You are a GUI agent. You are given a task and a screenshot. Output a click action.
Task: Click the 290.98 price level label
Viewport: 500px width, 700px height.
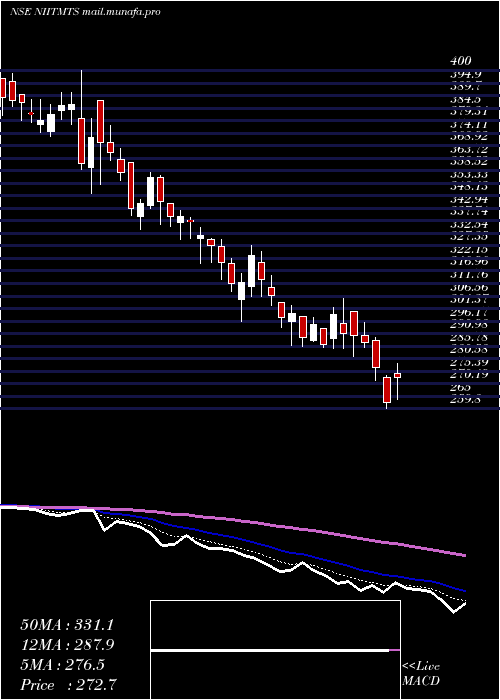[468, 324]
